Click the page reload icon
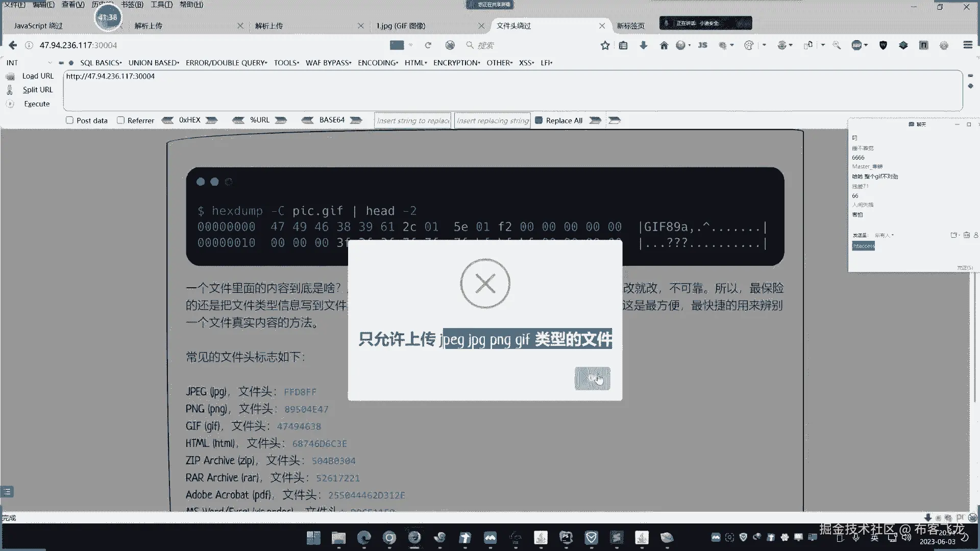Image resolution: width=980 pixels, height=551 pixels. (x=428, y=45)
